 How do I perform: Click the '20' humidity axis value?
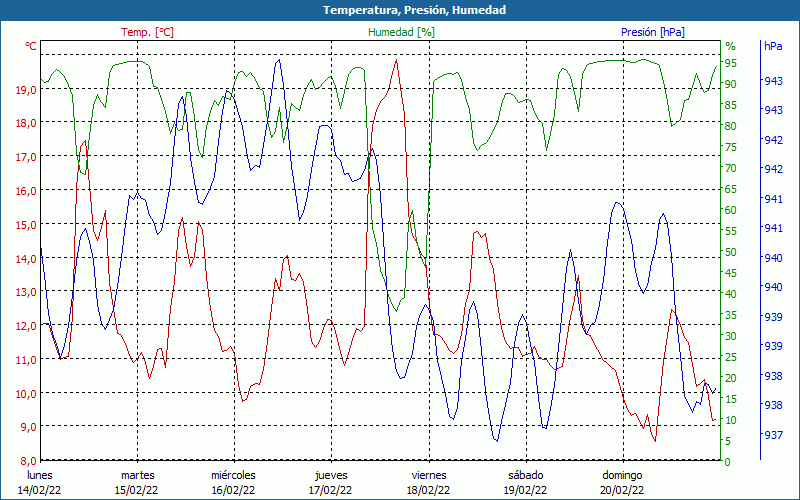(730, 378)
